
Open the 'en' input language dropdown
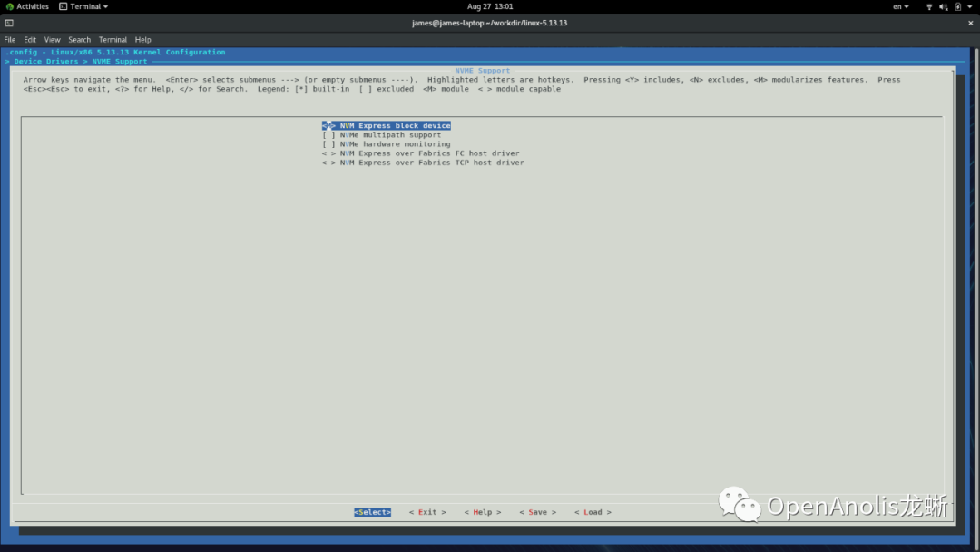point(901,6)
